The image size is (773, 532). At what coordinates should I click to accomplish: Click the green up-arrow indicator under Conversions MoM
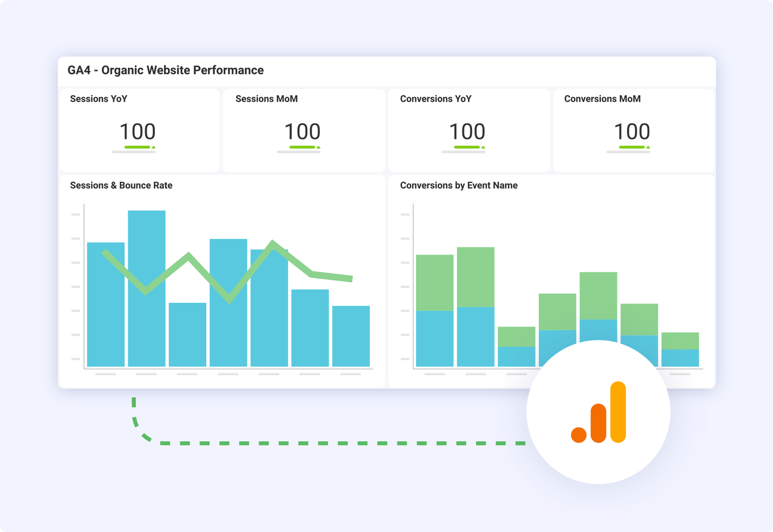pyautogui.click(x=648, y=147)
